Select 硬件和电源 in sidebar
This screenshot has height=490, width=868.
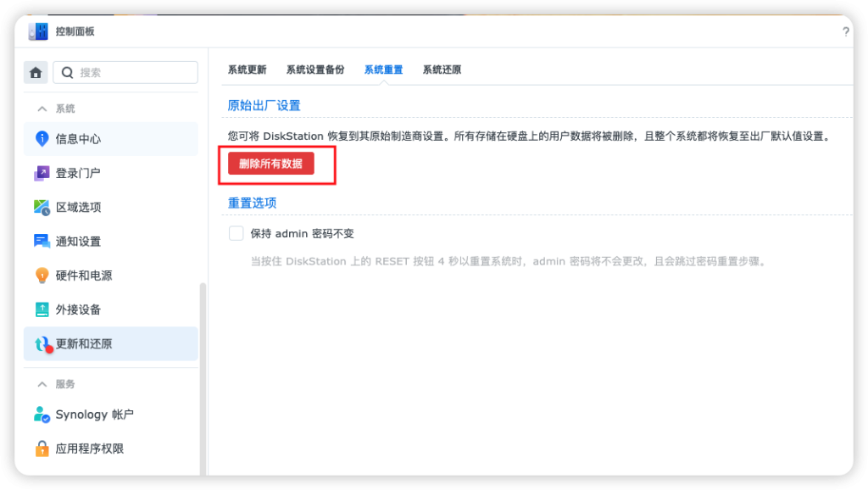pyautogui.click(x=111, y=276)
